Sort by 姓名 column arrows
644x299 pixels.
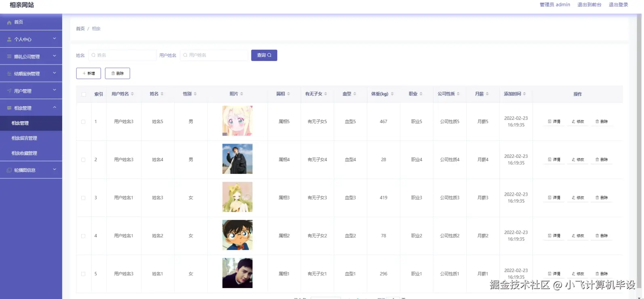(162, 94)
